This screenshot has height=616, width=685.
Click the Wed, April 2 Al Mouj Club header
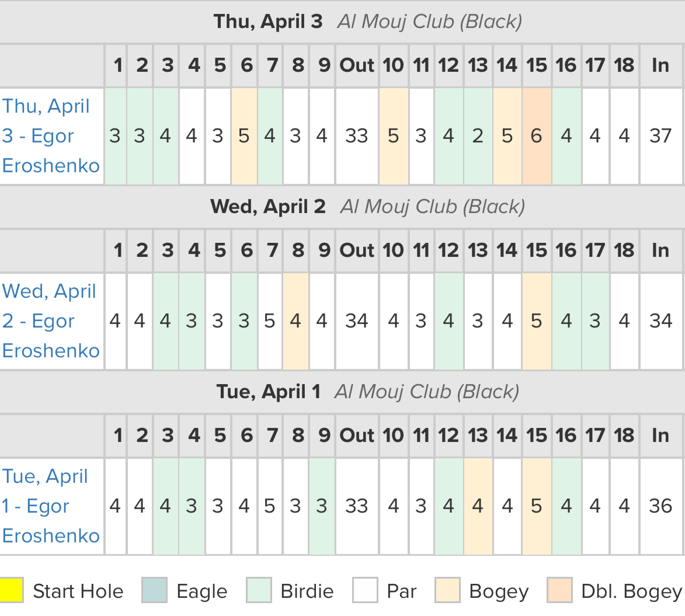click(x=368, y=207)
